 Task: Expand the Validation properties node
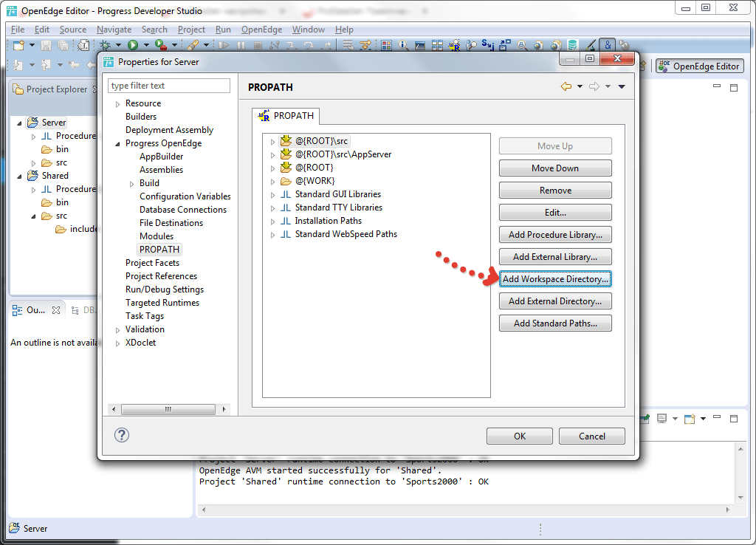[117, 330]
